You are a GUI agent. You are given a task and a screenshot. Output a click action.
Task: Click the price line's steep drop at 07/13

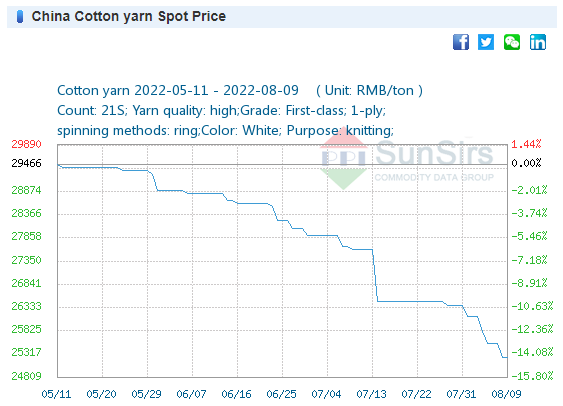375,275
